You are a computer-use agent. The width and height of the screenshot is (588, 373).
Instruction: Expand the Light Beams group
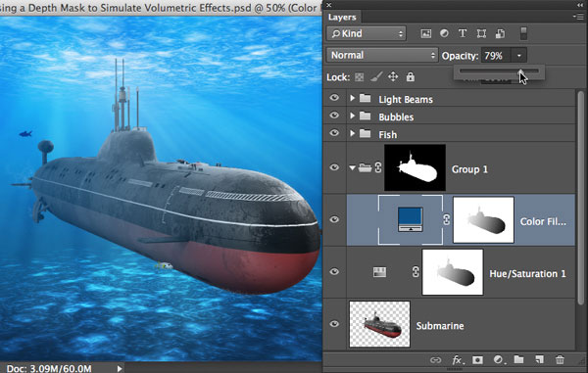[x=352, y=98]
